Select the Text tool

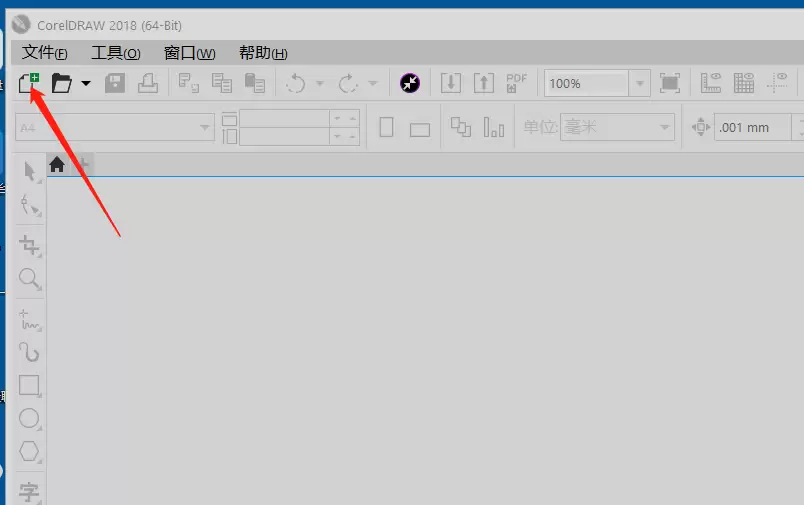coord(30,492)
